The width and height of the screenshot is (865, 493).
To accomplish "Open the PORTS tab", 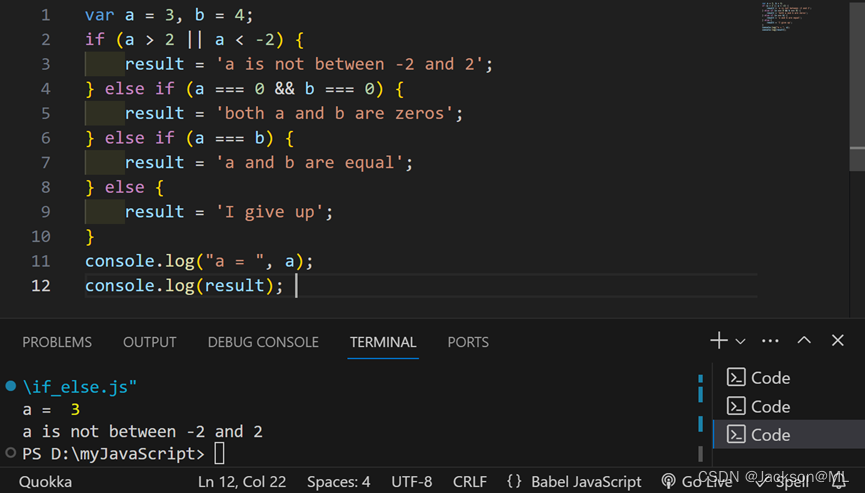I will 468,342.
